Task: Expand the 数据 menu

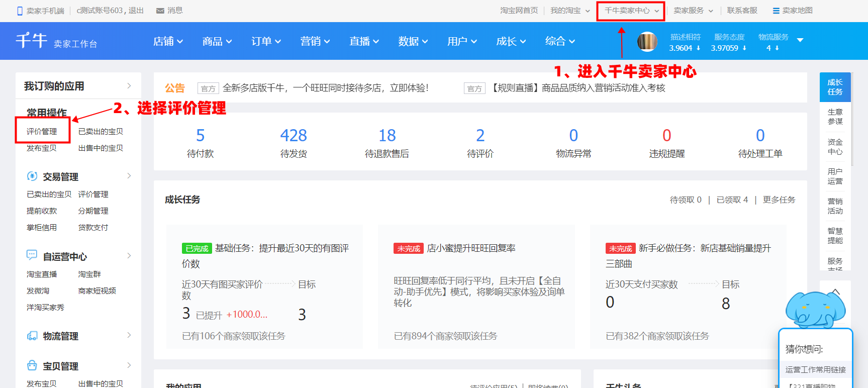Action: [413, 41]
